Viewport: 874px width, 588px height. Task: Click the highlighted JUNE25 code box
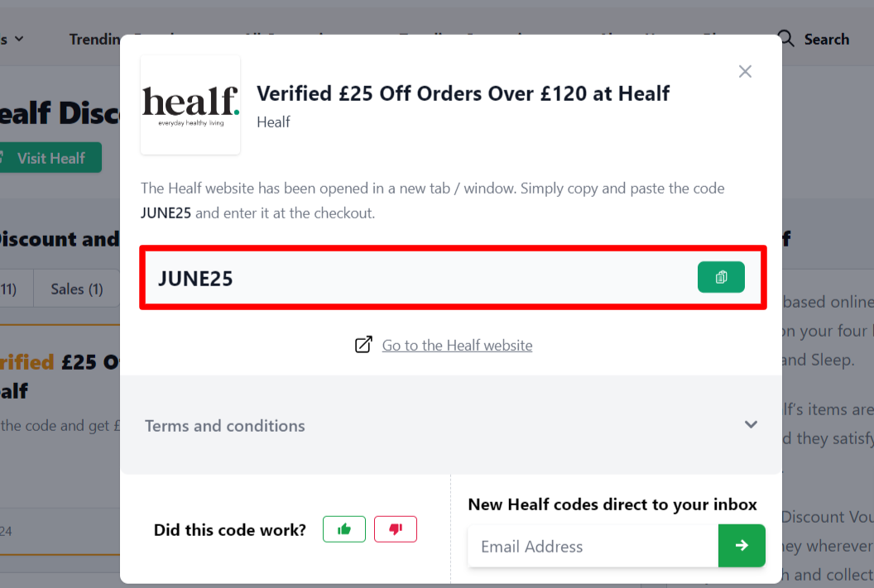pos(454,277)
